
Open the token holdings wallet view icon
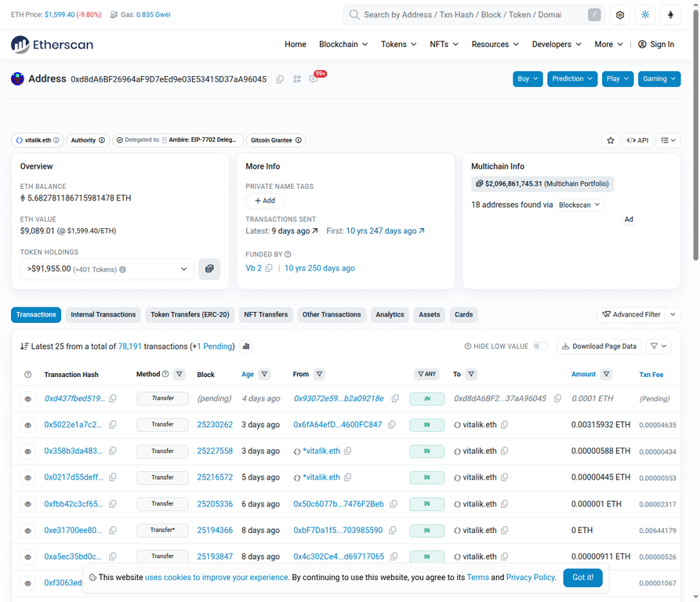pos(209,269)
